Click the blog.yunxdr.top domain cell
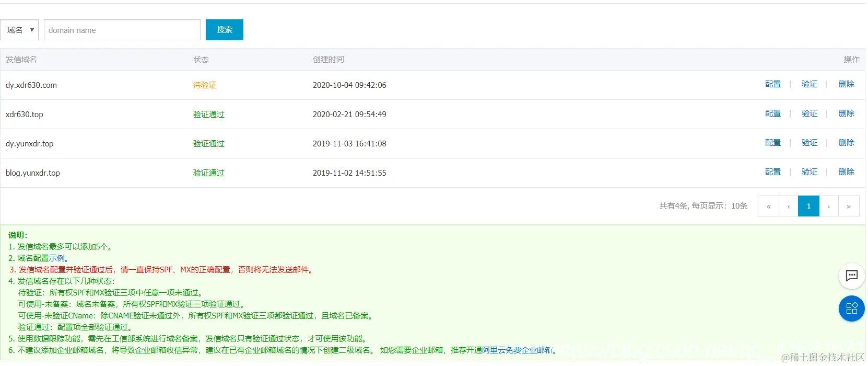The width and height of the screenshot is (868, 366). [33, 173]
